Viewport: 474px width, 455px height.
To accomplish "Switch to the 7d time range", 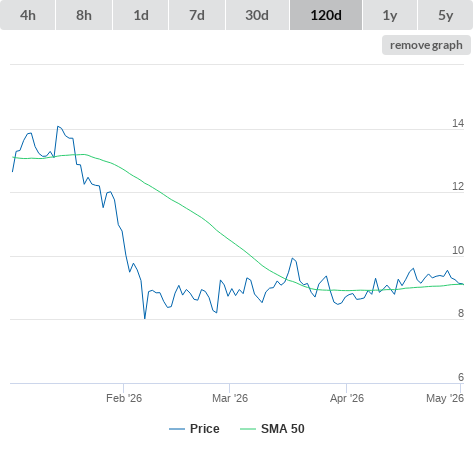I will click(197, 15).
